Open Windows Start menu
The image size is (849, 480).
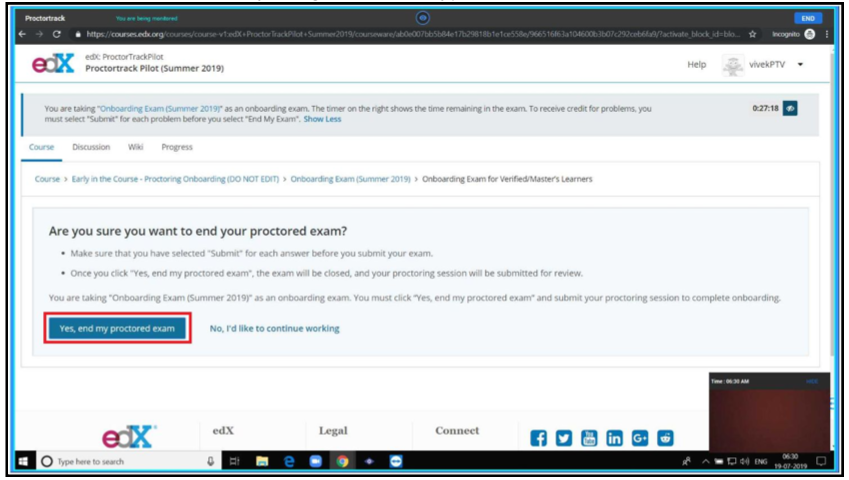23,462
